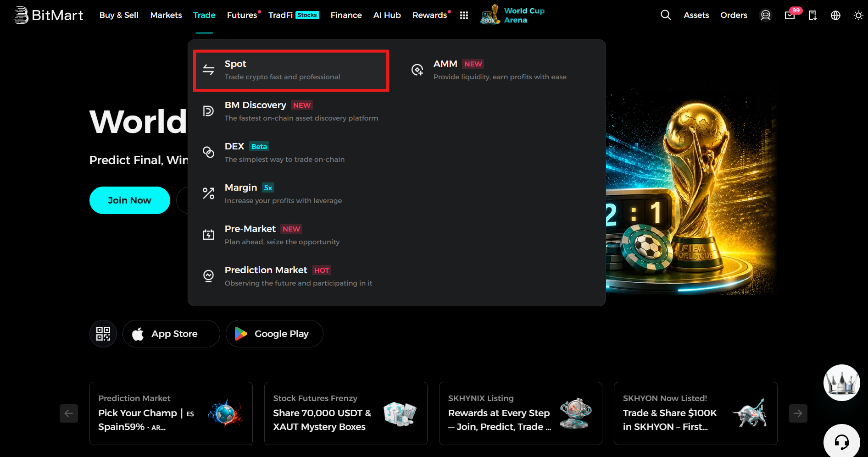This screenshot has height=457, width=868.
Task: Select AMM menu entry
Action: [500, 70]
